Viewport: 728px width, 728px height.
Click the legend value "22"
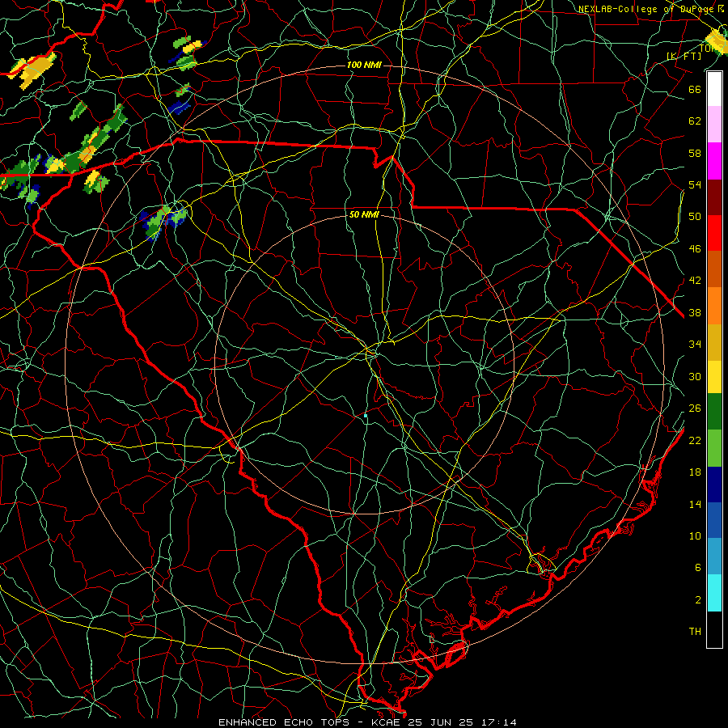tap(695, 440)
